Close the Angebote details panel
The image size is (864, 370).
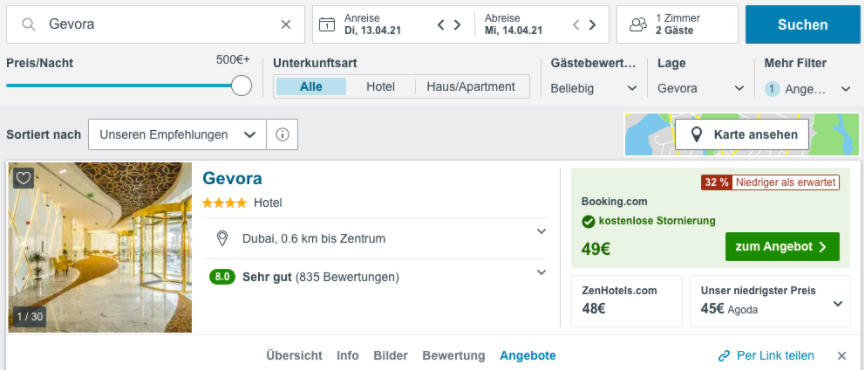(x=841, y=356)
